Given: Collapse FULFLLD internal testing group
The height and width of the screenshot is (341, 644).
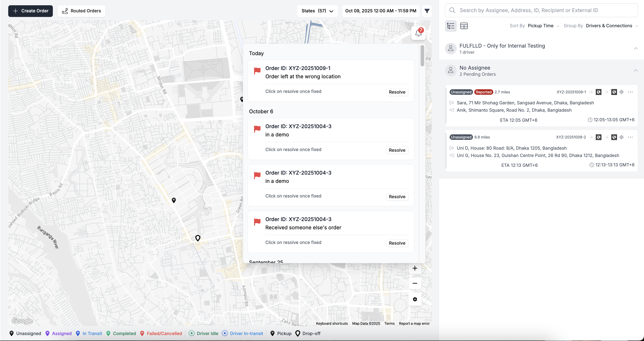Looking at the screenshot, I should click(x=636, y=49).
